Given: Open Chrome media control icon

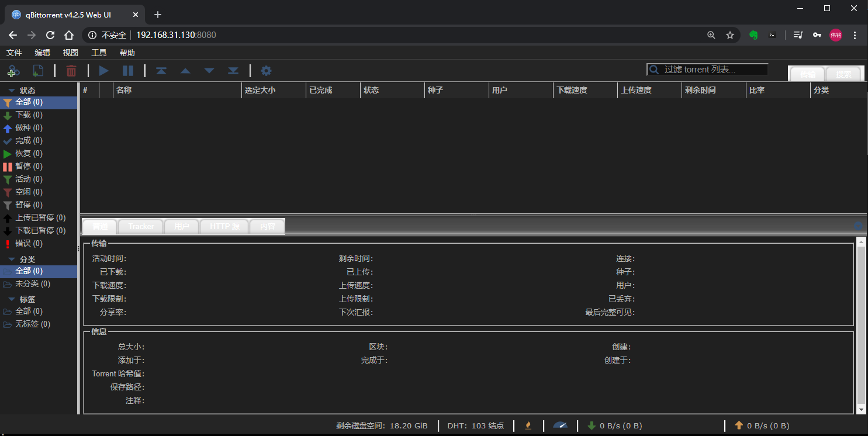Looking at the screenshot, I should coord(798,35).
